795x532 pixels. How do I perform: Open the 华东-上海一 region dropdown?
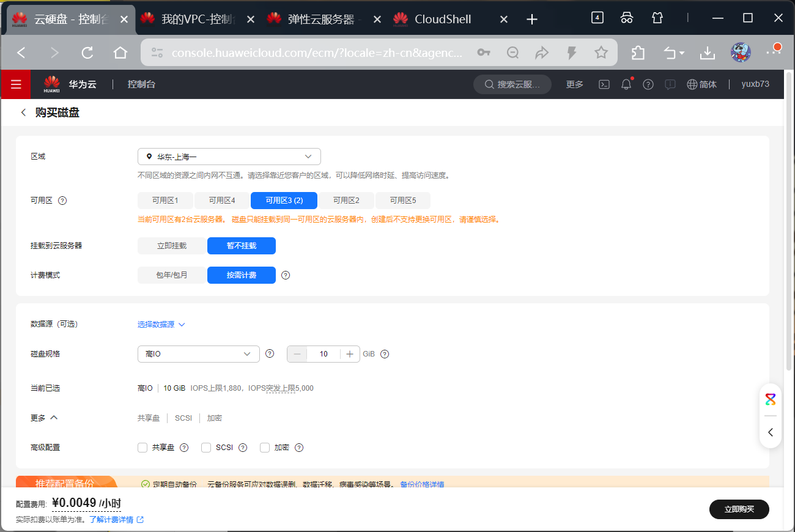(x=229, y=157)
